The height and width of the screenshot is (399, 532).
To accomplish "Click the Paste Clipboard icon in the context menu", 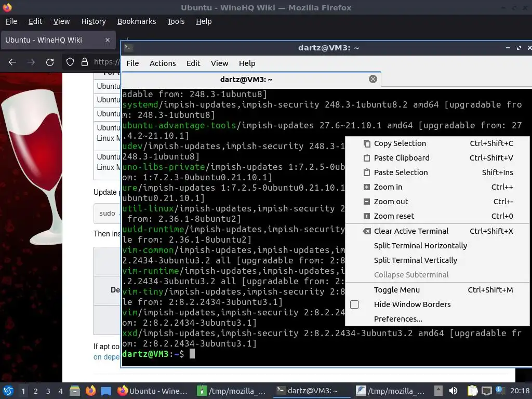I will (x=367, y=158).
